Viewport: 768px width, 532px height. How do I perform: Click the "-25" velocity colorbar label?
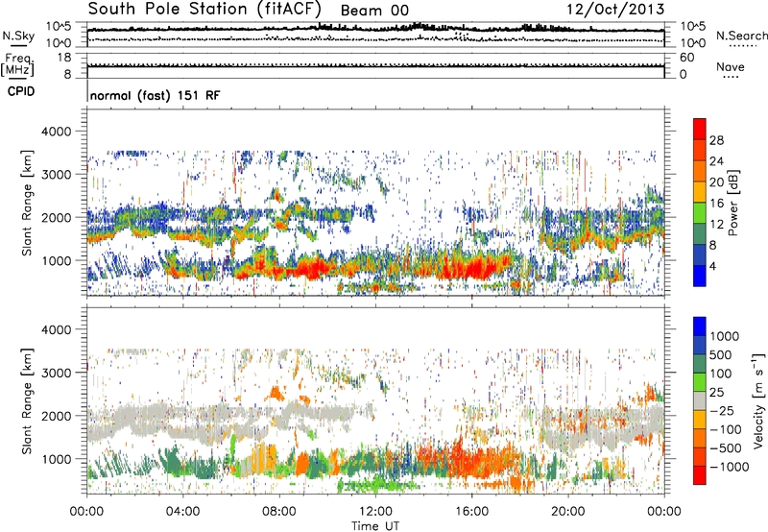(x=721, y=410)
